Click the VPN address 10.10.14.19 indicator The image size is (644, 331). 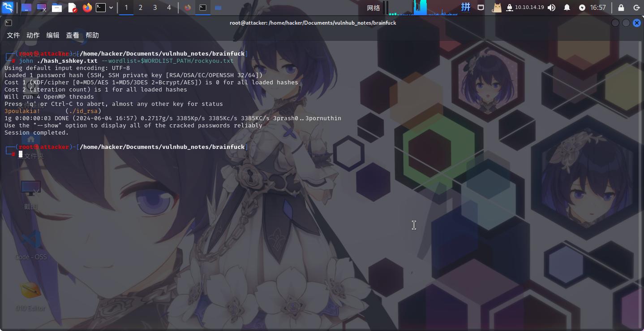coord(529,8)
